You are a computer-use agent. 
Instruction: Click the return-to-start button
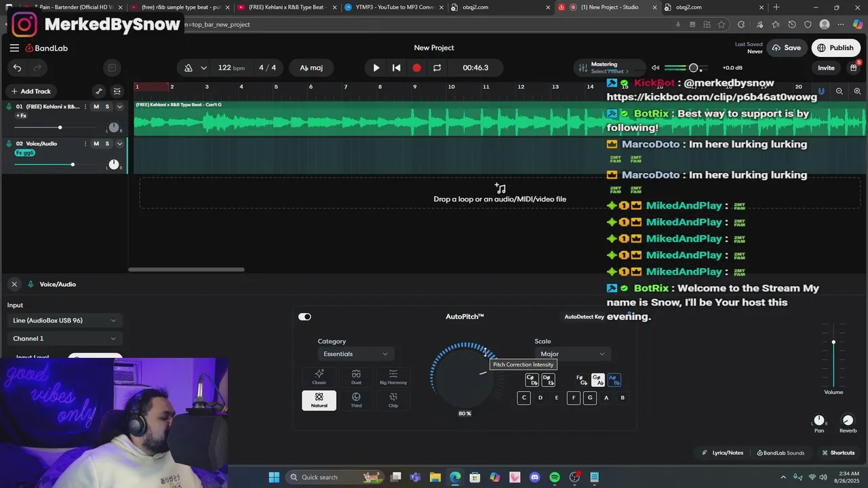[397, 68]
